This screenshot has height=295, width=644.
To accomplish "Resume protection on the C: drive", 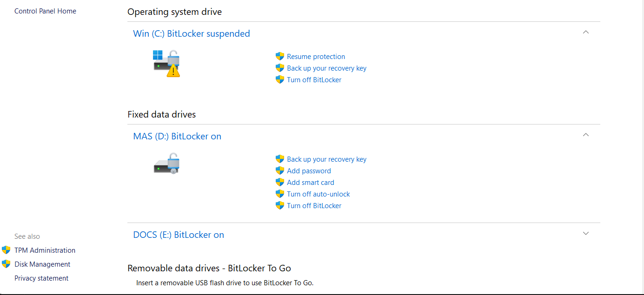I will tap(316, 57).
